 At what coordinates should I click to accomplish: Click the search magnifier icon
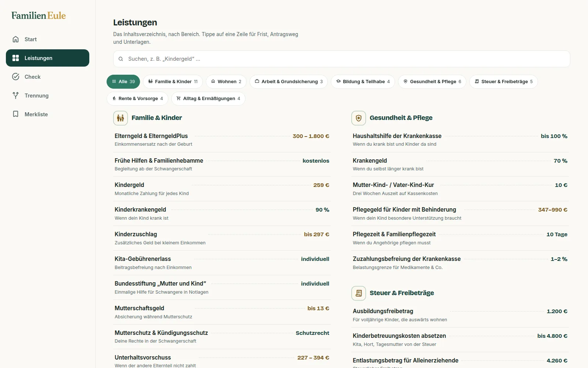(x=121, y=59)
